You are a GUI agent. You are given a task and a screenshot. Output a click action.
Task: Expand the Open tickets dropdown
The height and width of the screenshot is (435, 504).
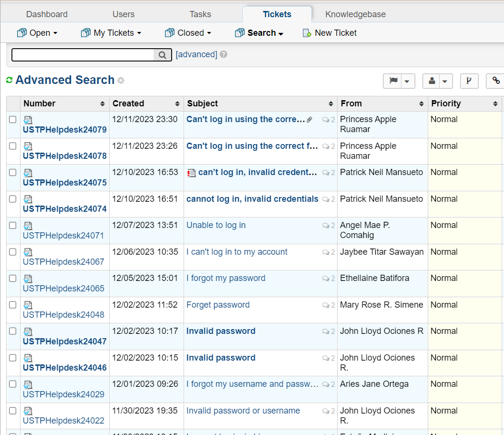[37, 33]
